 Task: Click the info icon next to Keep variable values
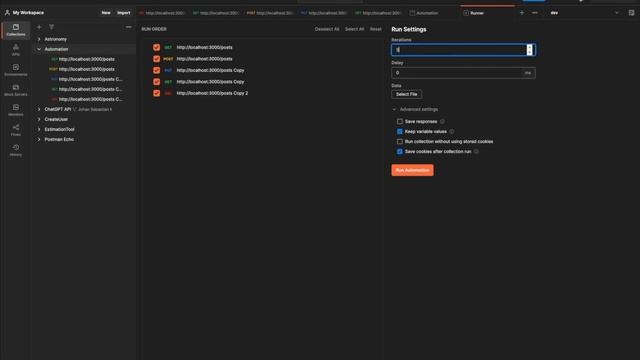point(451,131)
